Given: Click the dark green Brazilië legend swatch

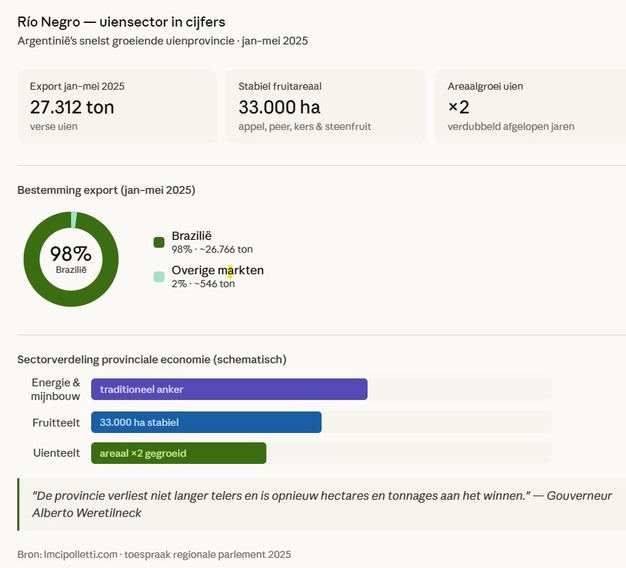Looking at the screenshot, I should (x=158, y=242).
